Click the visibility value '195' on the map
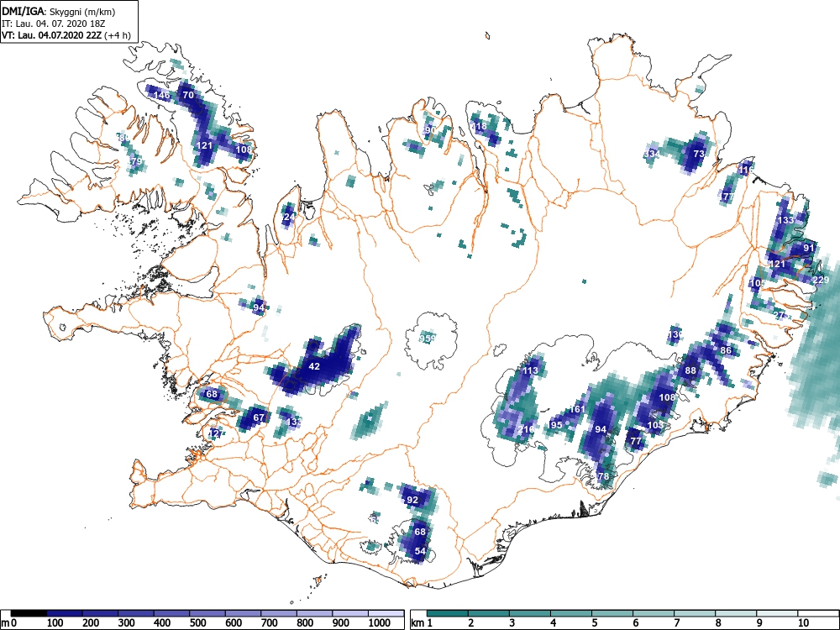This screenshot has height=630, width=840. pyautogui.click(x=555, y=425)
